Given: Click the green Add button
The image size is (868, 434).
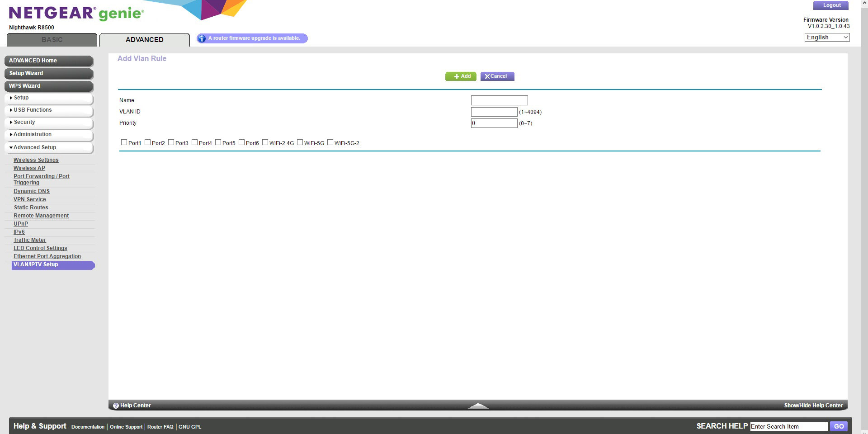Looking at the screenshot, I should coord(461,76).
